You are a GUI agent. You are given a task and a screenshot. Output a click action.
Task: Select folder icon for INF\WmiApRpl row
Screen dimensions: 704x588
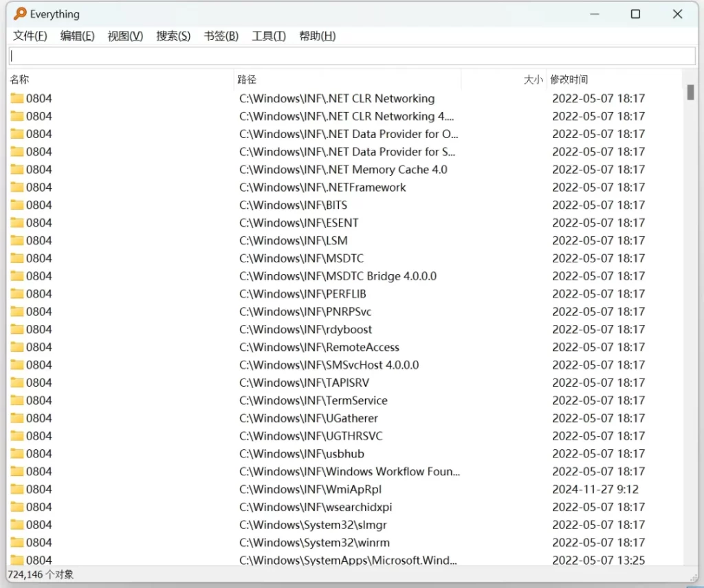17,489
